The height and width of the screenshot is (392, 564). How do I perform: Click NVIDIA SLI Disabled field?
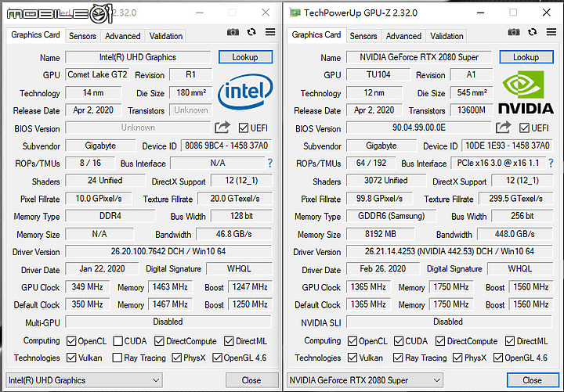point(449,322)
